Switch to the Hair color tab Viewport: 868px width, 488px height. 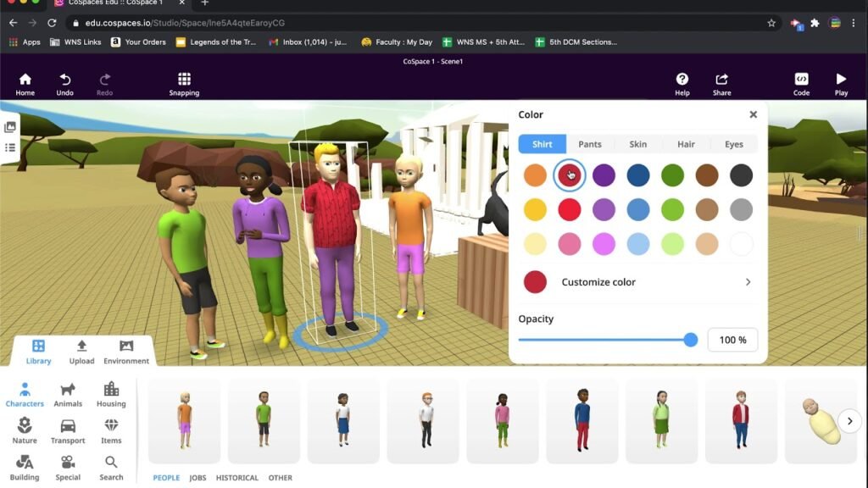pos(686,144)
